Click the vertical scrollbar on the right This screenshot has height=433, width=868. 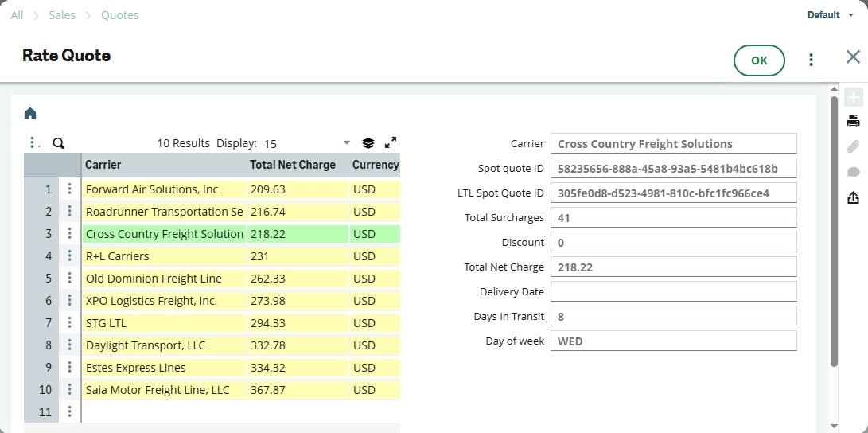[x=834, y=231]
